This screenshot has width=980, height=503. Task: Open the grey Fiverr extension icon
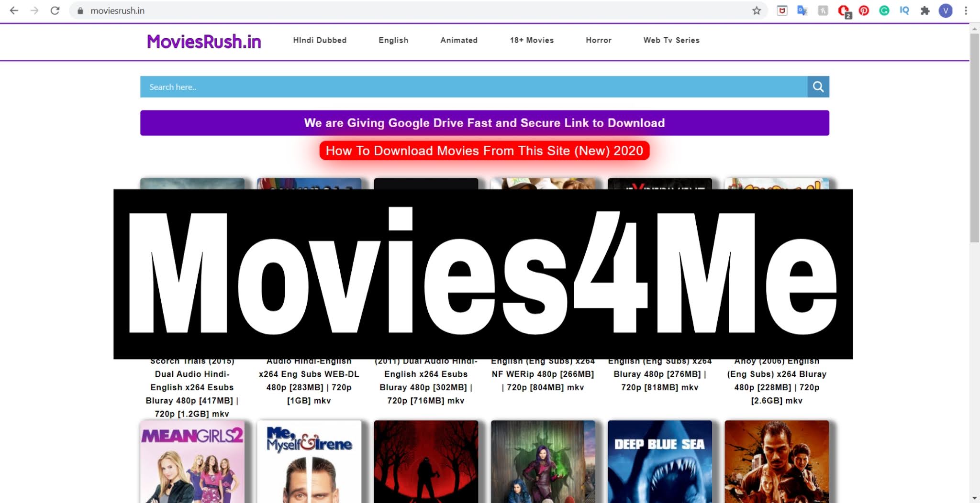823,11
